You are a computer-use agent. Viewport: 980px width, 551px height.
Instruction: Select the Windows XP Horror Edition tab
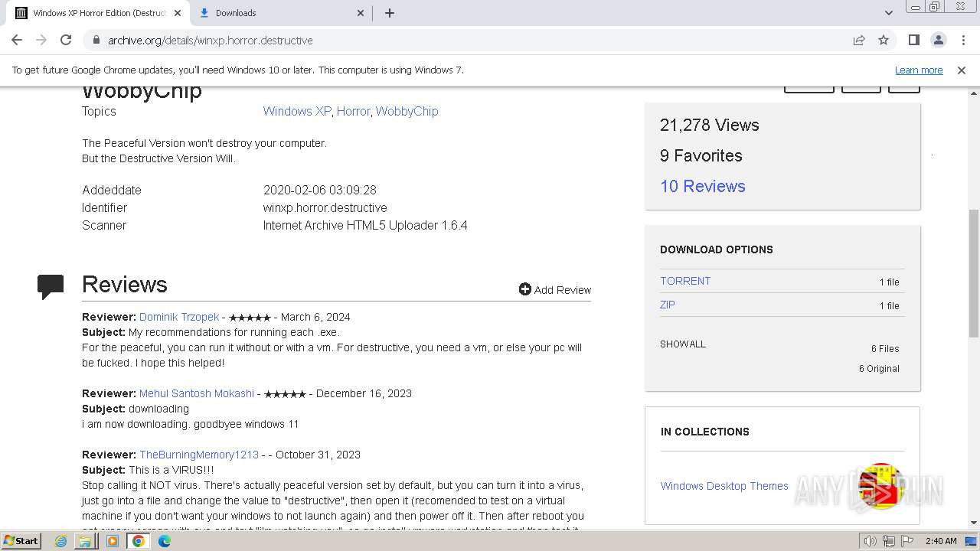tap(98, 13)
